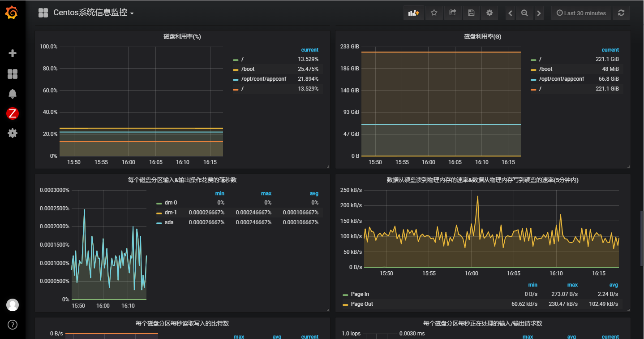Image resolution: width=644 pixels, height=339 pixels.
Task: Open dashboard settings gear in top toolbar
Action: point(489,13)
